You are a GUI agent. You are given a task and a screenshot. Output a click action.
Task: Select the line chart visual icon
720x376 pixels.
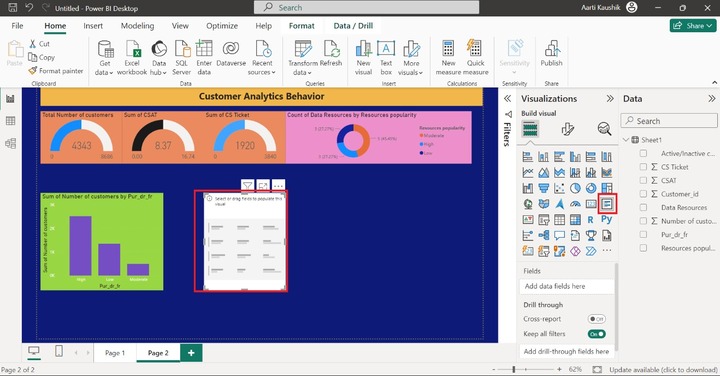coord(528,173)
